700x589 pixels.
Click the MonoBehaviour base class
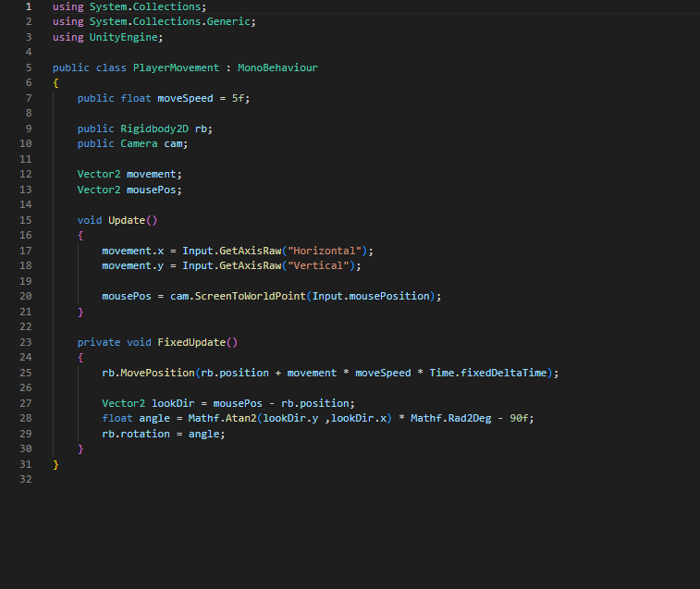[x=277, y=67]
